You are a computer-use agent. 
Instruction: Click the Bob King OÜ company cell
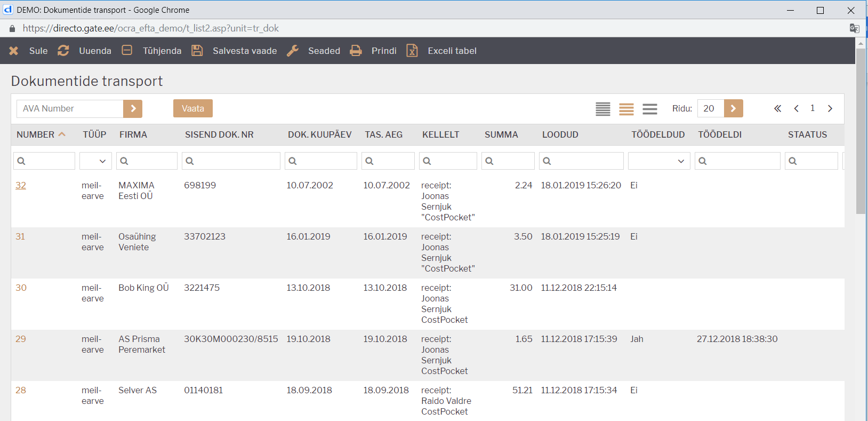(143, 288)
